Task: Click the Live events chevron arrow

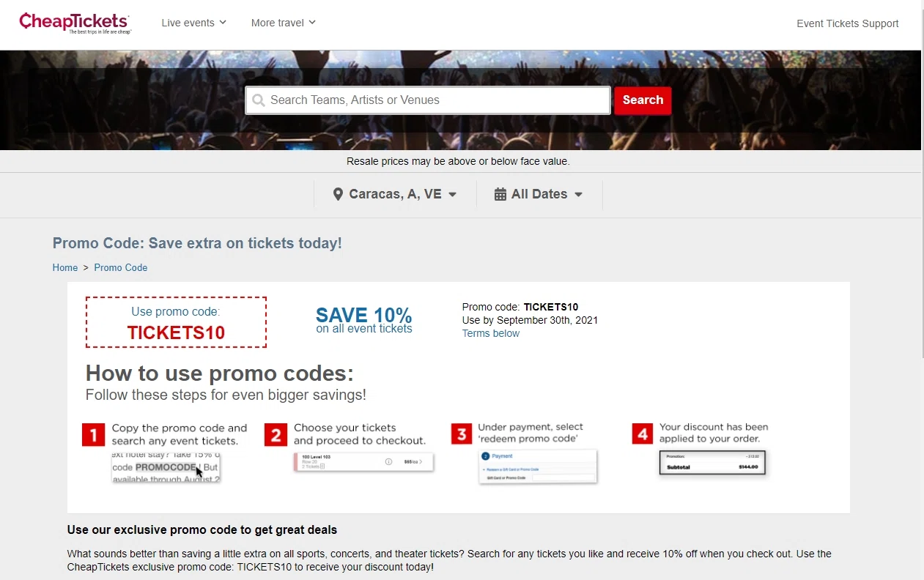Action: [x=223, y=23]
